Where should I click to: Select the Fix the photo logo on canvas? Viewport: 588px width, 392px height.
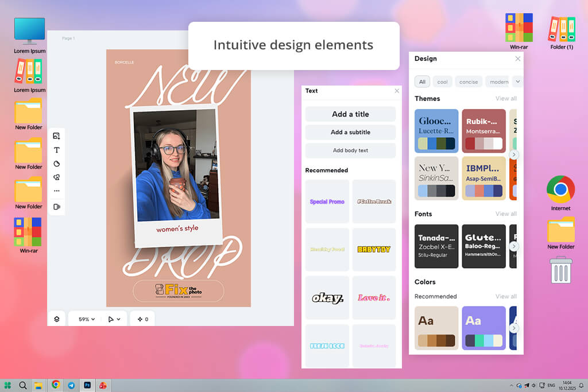point(179,291)
